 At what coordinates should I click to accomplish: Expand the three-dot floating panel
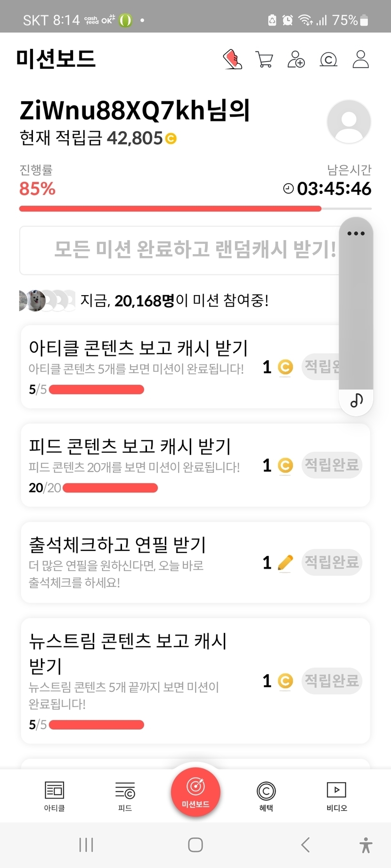click(356, 233)
